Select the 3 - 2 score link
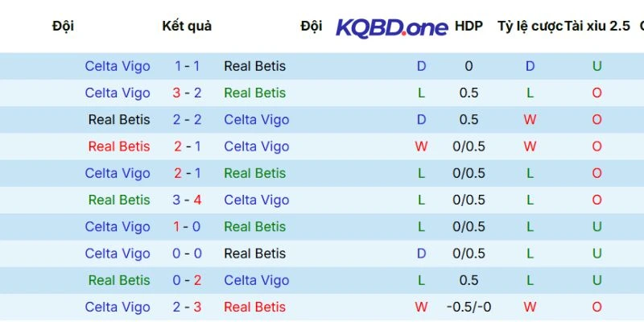Viewport: 644px width, 322px height. coord(187,93)
